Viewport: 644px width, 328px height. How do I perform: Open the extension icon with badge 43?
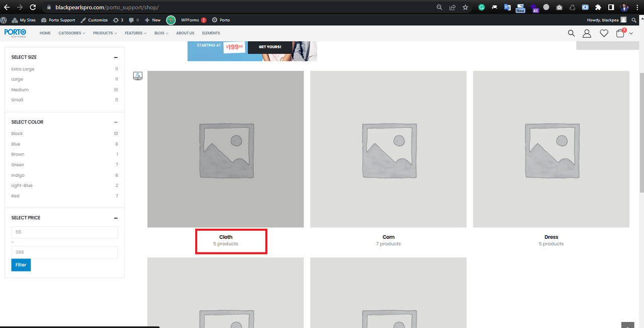(x=534, y=8)
